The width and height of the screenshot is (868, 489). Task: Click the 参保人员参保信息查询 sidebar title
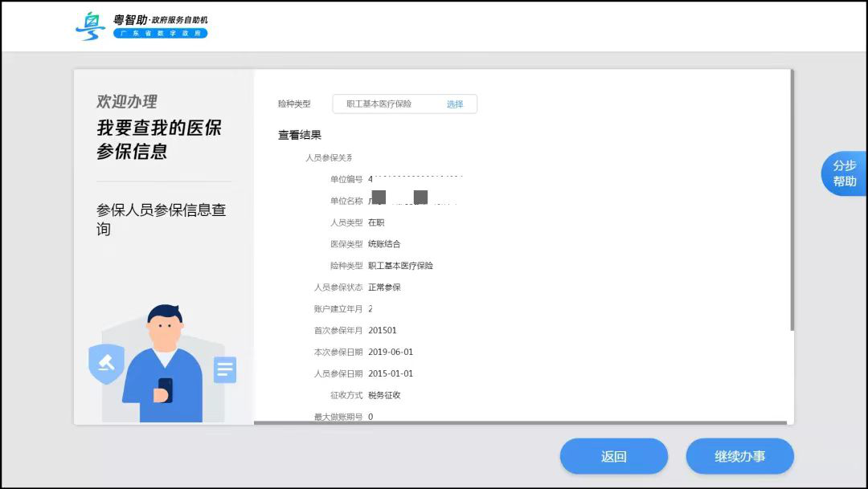(x=161, y=219)
